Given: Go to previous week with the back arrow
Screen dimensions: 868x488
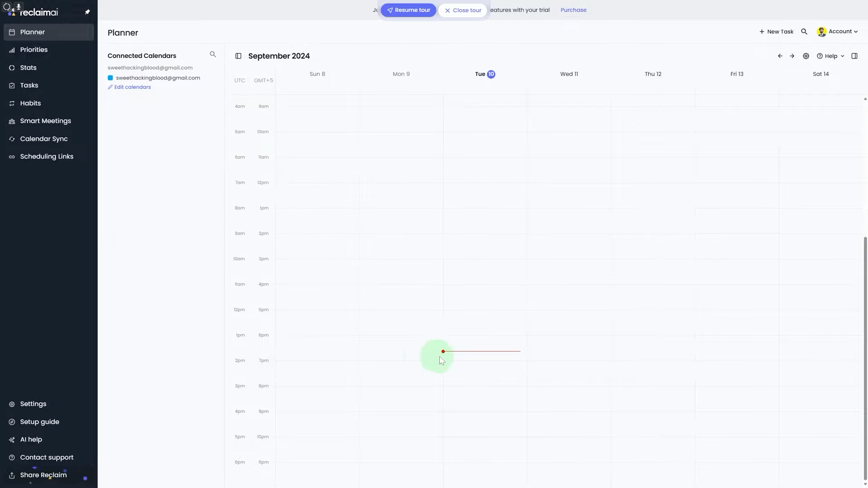Looking at the screenshot, I should click(x=780, y=56).
